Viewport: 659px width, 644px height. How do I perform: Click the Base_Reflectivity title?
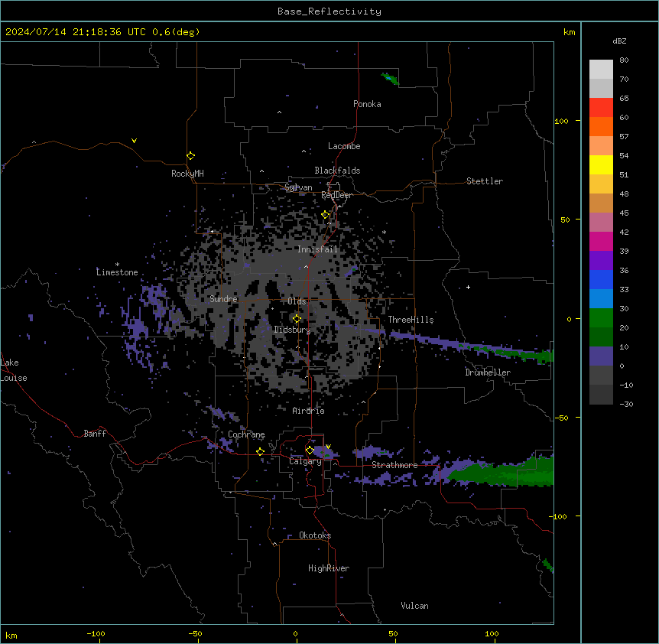(x=329, y=11)
